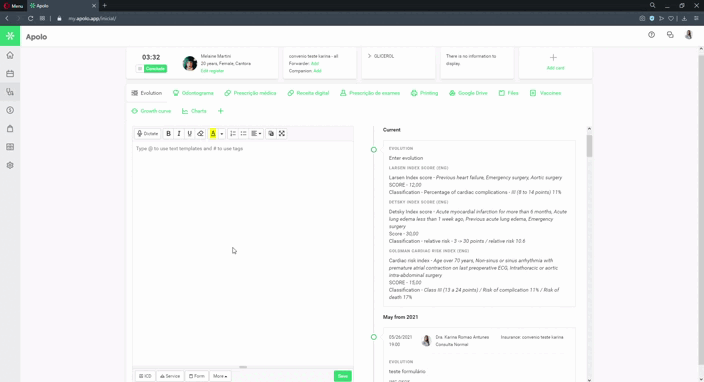The height and width of the screenshot is (382, 704).
Task: Expand the editor to fullscreen
Action: coord(282,133)
